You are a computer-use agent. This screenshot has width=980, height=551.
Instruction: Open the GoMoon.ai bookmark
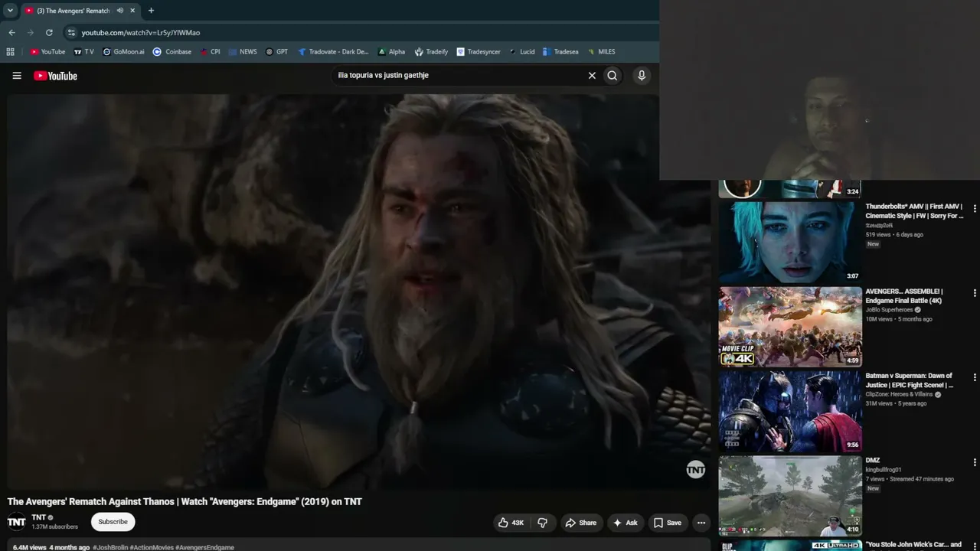pyautogui.click(x=122, y=52)
